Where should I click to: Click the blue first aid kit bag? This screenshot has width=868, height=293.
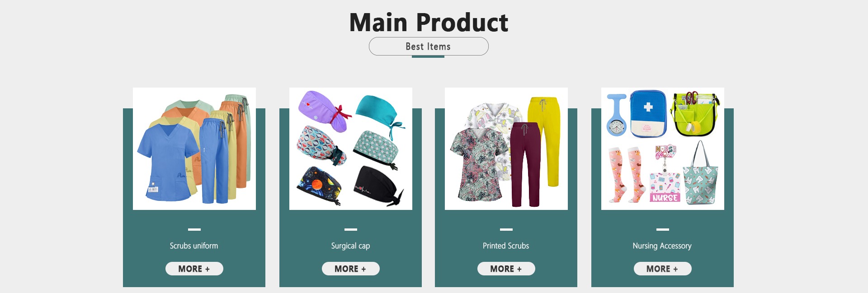pos(648,113)
